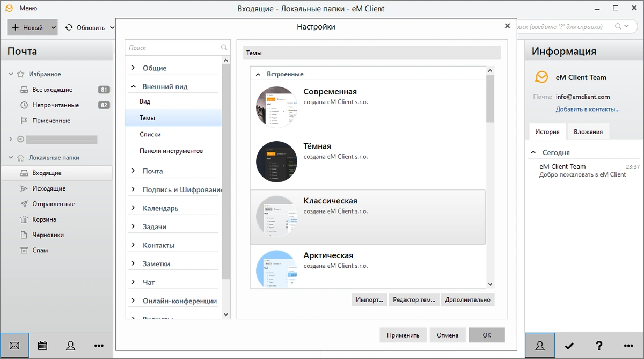Expand the Календарь settings section
Viewport: 644px width, 359px height.
tap(133, 208)
